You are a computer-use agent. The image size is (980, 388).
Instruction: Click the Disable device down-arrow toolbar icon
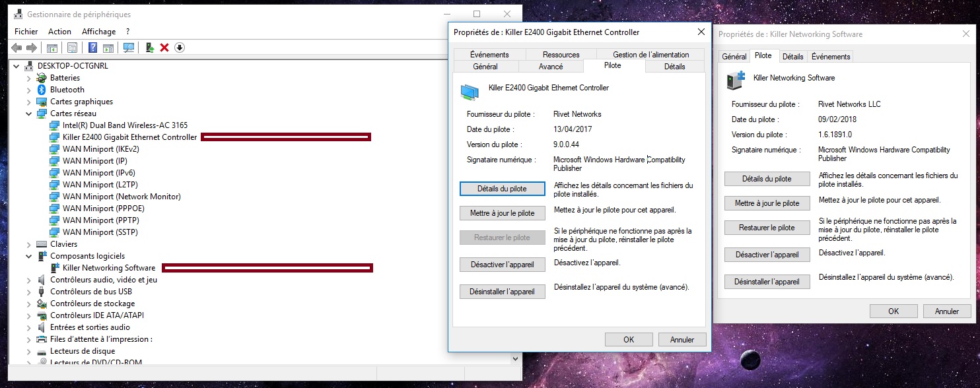click(x=180, y=48)
